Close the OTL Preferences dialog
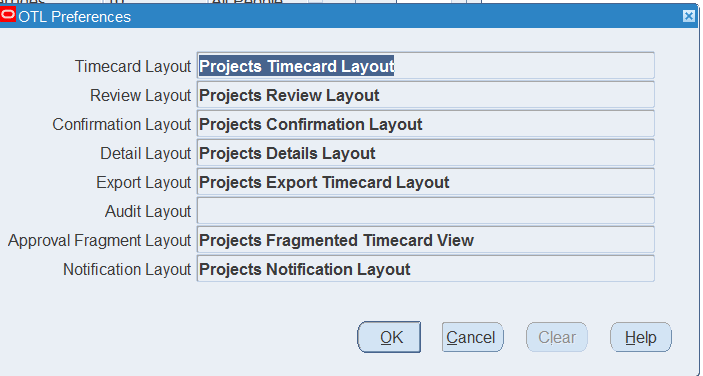This screenshot has height=376, width=703. (689, 16)
